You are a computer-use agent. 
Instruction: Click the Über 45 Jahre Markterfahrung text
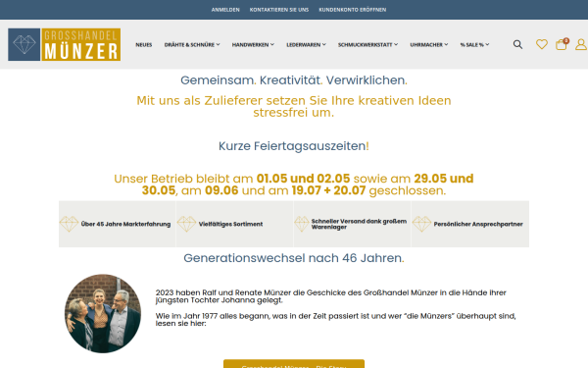pyautogui.click(x=125, y=224)
